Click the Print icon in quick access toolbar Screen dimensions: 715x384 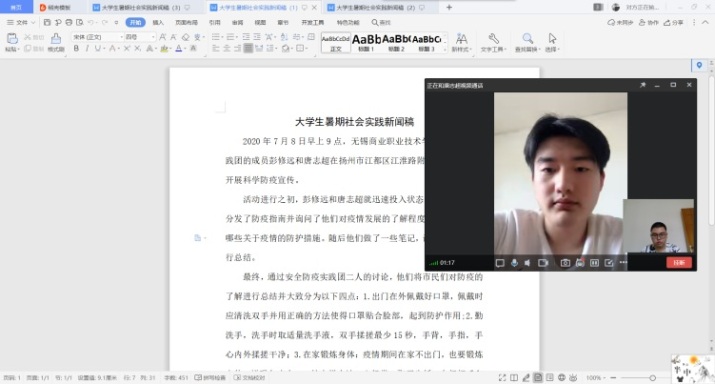pyautogui.click(x=69, y=22)
